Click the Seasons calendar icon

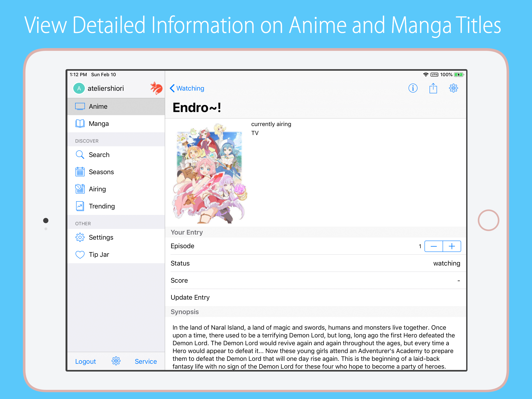pyautogui.click(x=80, y=172)
